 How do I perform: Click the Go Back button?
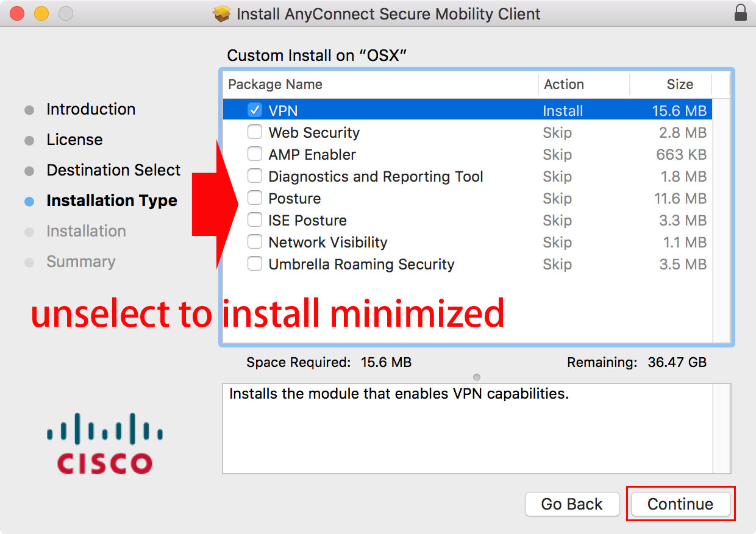click(572, 504)
